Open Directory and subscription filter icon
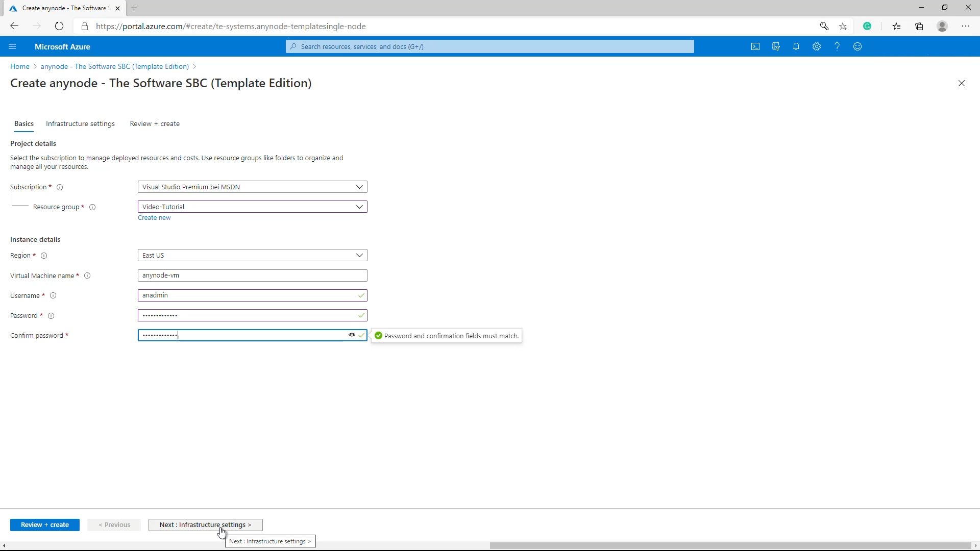980x551 pixels. pyautogui.click(x=776, y=46)
